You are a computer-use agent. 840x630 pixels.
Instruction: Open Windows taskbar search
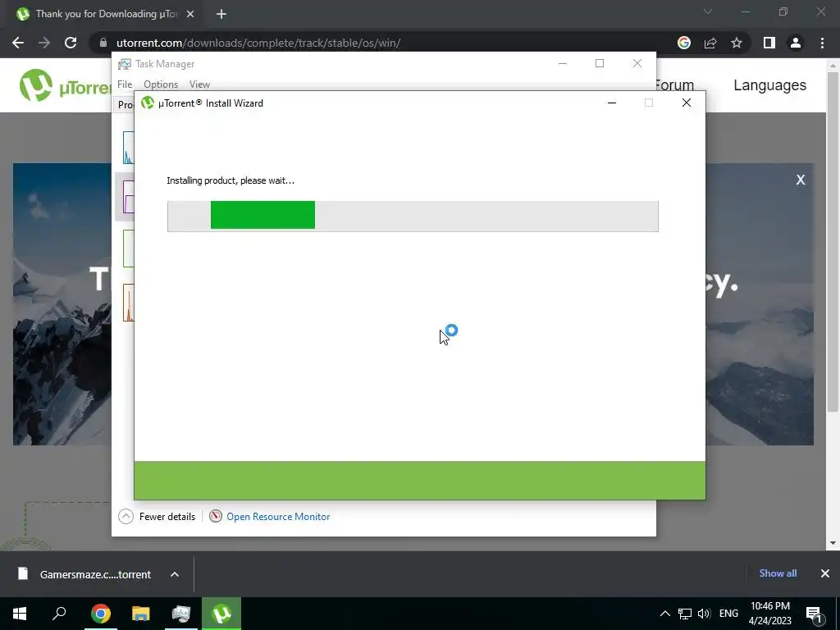pos(59,614)
